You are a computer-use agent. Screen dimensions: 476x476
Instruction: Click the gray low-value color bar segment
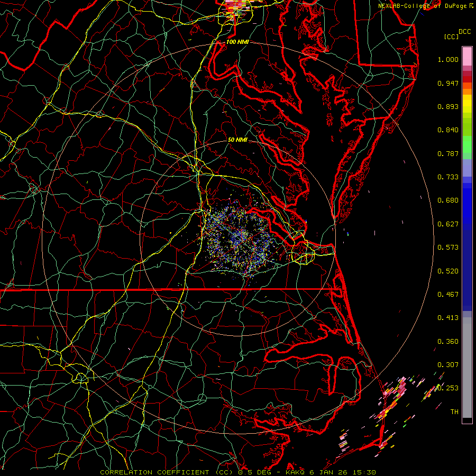[x=467, y=368]
